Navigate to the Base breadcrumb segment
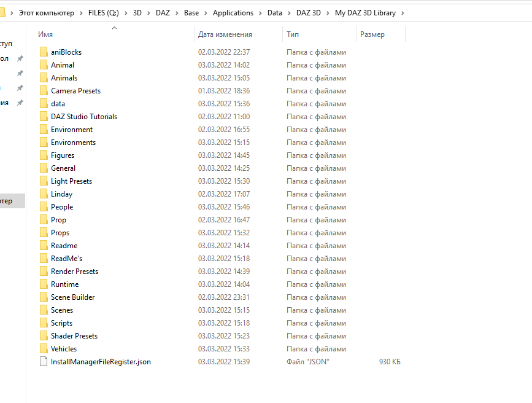 [191, 13]
